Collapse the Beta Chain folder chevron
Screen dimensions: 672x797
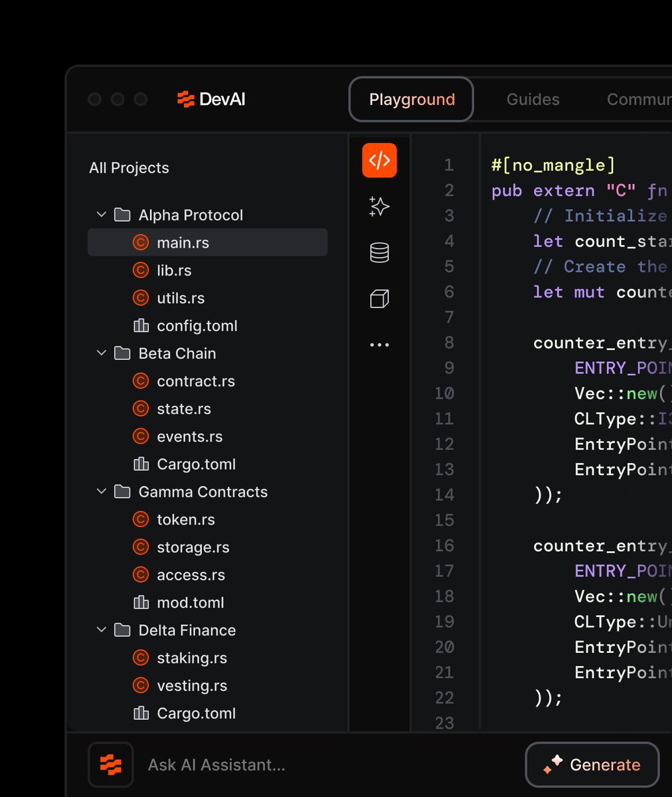(102, 353)
